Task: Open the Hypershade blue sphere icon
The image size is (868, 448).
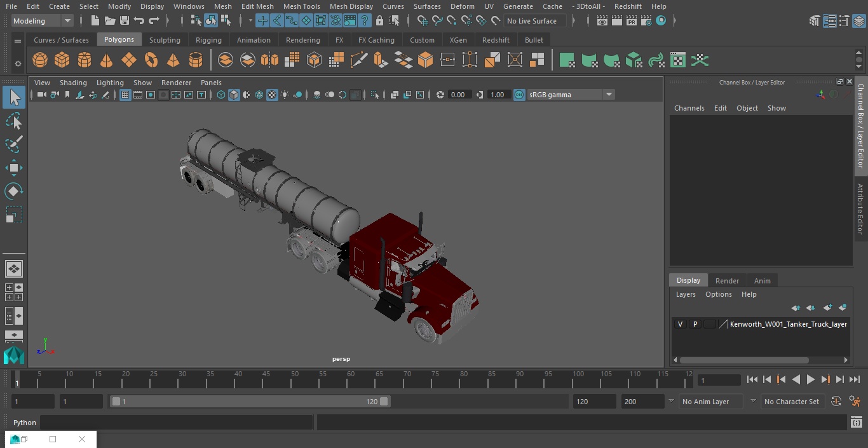Action: (x=661, y=21)
